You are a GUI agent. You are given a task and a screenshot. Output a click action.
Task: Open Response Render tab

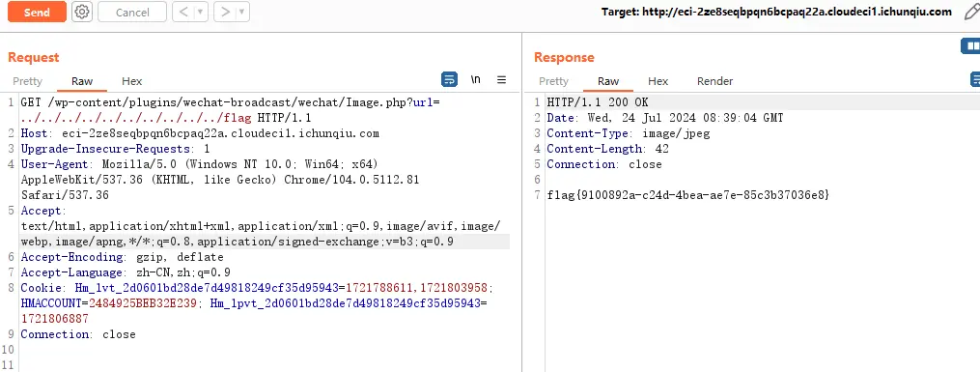[715, 81]
